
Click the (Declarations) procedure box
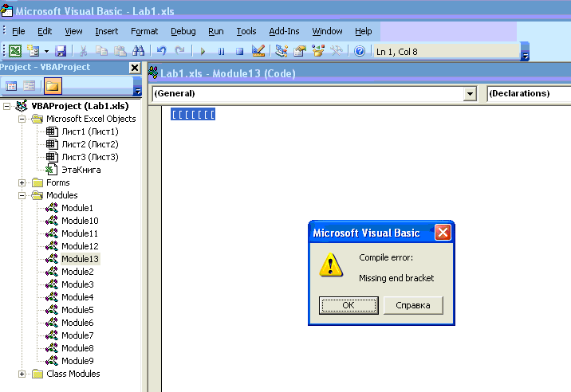[x=529, y=94]
